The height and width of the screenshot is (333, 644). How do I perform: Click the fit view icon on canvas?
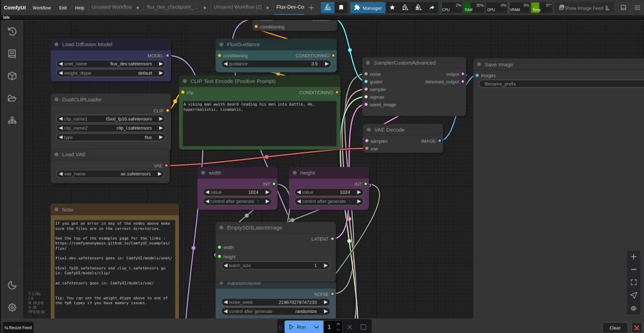pyautogui.click(x=633, y=282)
